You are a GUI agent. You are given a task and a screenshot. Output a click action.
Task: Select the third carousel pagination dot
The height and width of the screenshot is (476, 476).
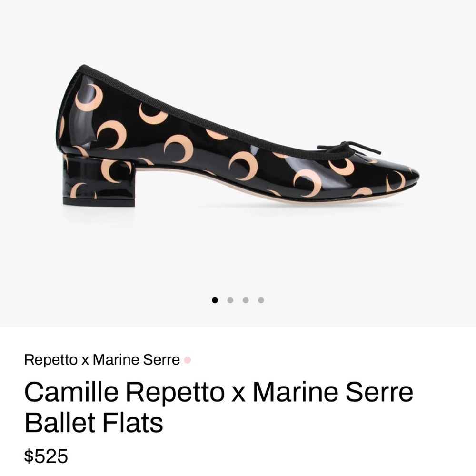[246, 300]
